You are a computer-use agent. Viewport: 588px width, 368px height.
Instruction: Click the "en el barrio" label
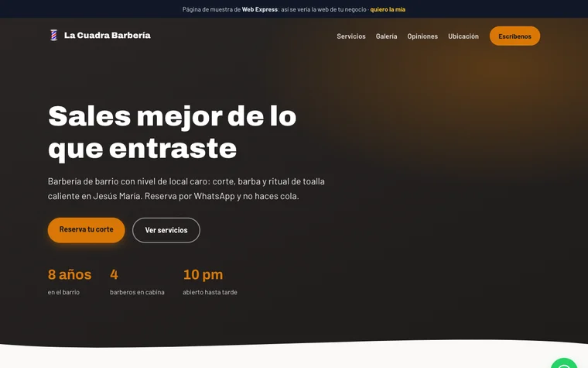[63, 292]
